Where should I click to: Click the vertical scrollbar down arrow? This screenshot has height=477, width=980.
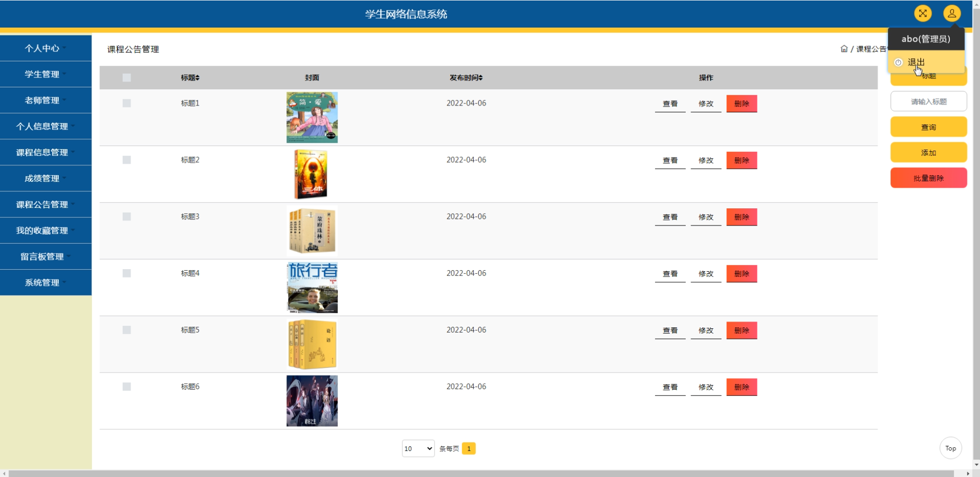[x=976, y=465]
